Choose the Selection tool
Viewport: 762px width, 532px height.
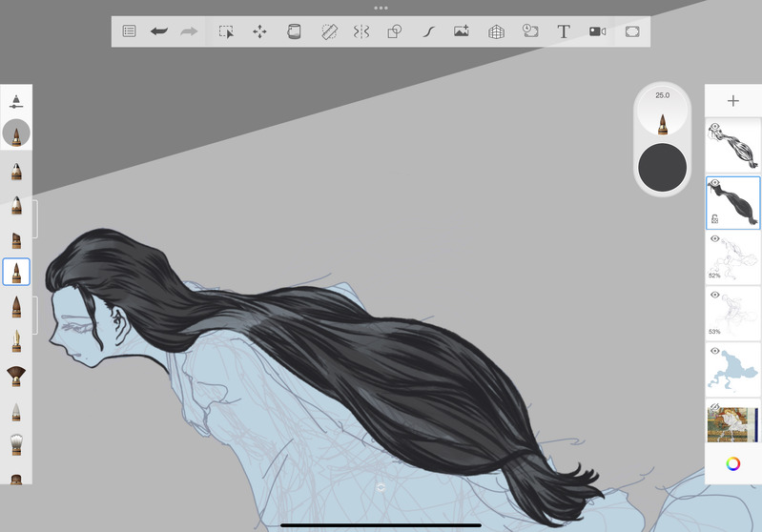point(226,32)
